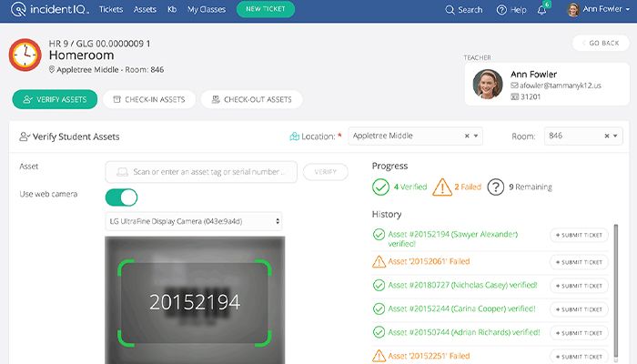Image resolution: width=637 pixels, height=364 pixels.
Task: Open the notifications bell
Action: (x=542, y=10)
